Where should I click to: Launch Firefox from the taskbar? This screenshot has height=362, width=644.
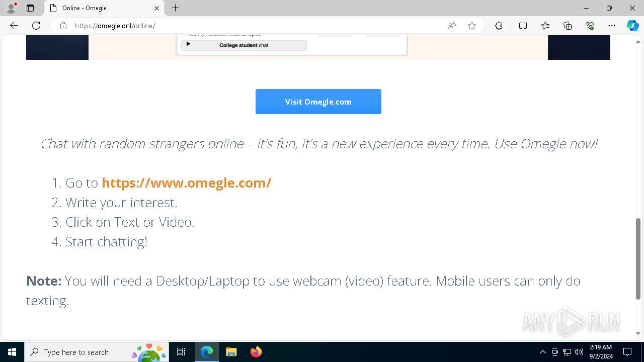pyautogui.click(x=256, y=352)
